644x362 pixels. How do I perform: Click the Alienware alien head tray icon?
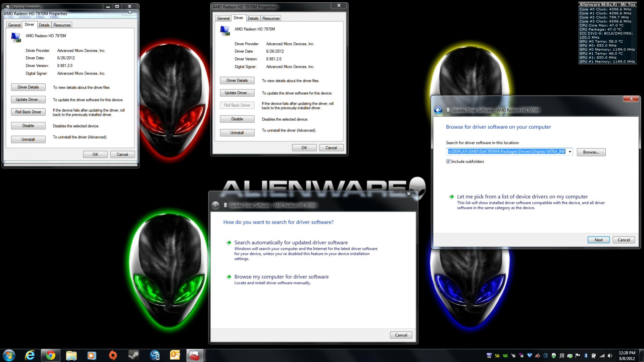(x=554, y=356)
